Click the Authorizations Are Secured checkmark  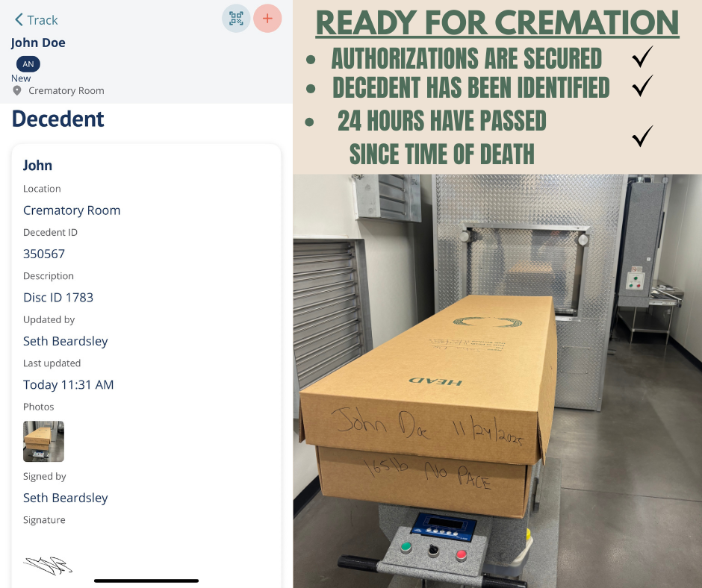(x=642, y=57)
